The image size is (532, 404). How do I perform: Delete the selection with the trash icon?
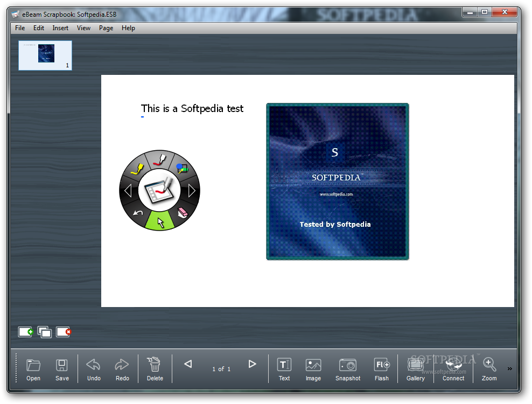click(x=155, y=369)
